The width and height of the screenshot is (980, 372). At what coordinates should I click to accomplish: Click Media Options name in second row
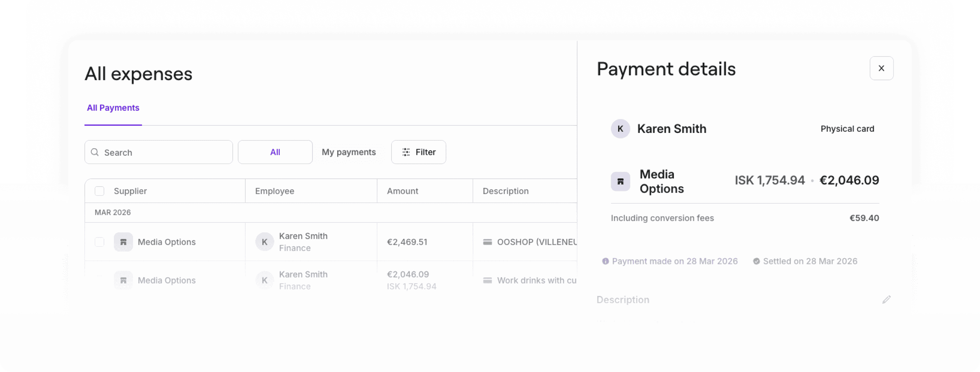[167, 280]
